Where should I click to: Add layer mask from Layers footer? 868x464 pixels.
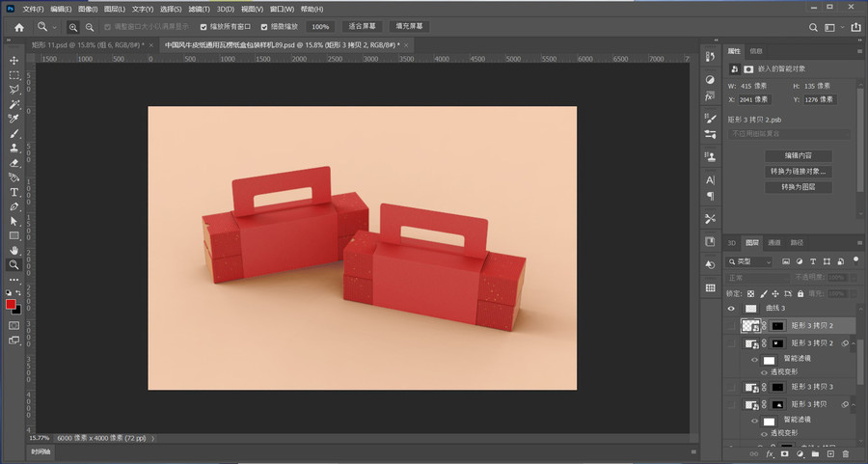pyautogui.click(x=784, y=454)
